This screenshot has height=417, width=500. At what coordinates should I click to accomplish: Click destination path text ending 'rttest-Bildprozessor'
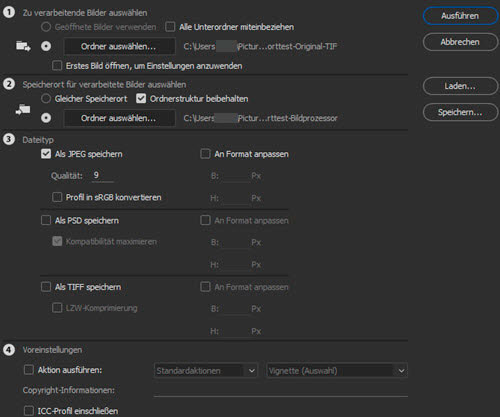pyautogui.click(x=260, y=118)
